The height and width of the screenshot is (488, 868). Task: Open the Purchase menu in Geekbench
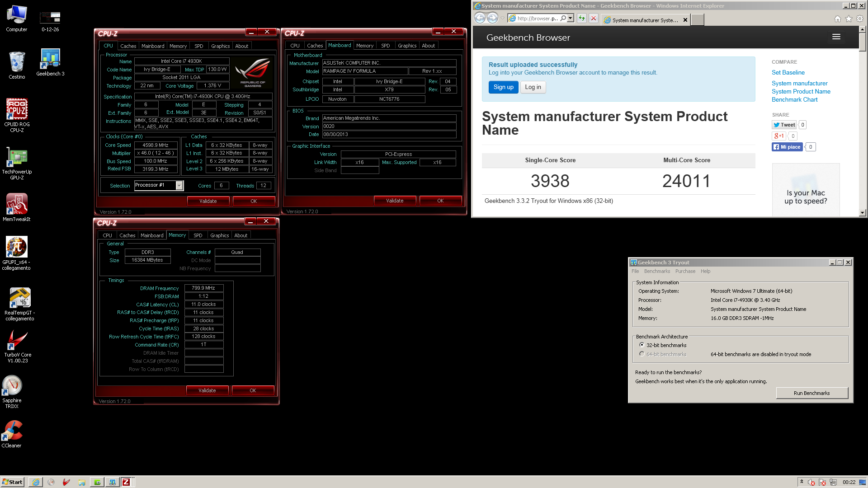pos(685,271)
